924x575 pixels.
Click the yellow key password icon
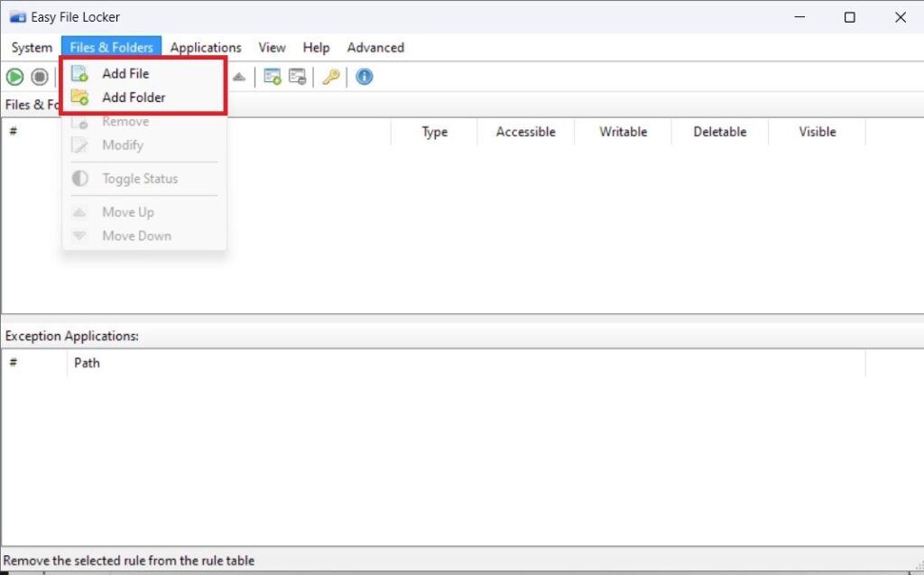(x=331, y=77)
